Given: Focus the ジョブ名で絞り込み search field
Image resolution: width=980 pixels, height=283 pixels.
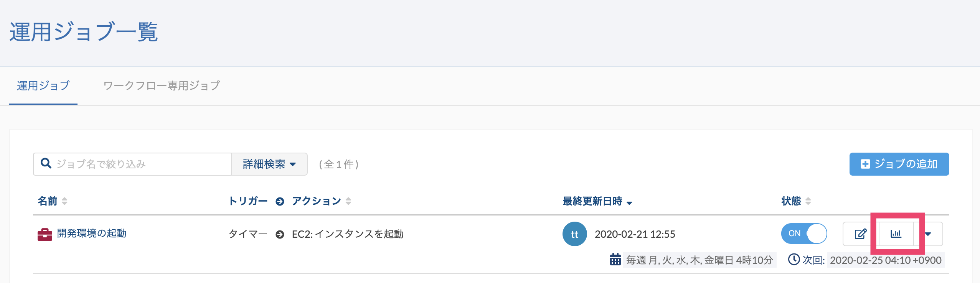Looking at the screenshot, I should [132, 164].
